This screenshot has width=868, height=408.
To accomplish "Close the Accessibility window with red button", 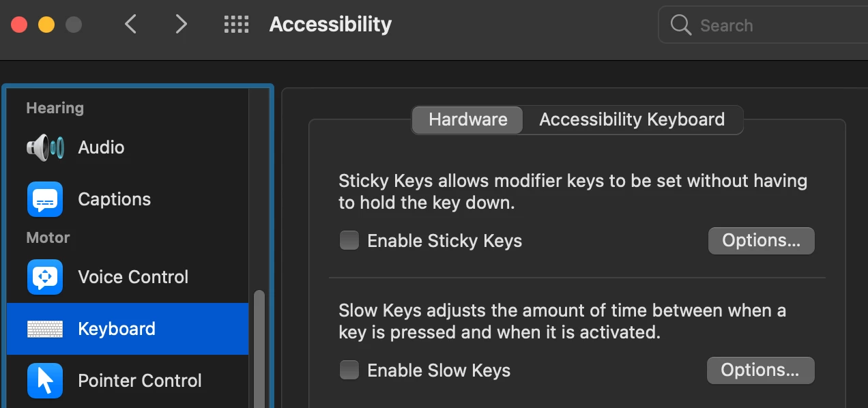I will click(x=19, y=25).
